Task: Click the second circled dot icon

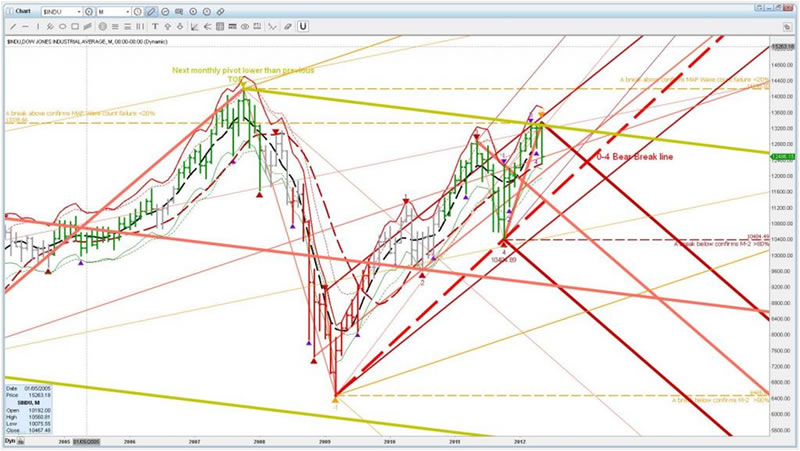Action: pos(207,12)
